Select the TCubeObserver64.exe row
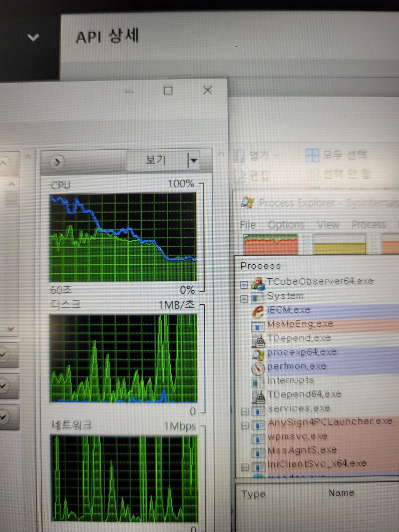This screenshot has width=399, height=532. tap(320, 282)
